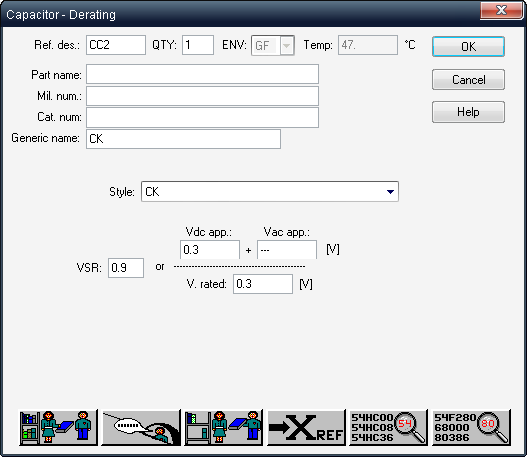This screenshot has width=527, height=457.
Task: Click the QTY input field
Action: point(198,45)
